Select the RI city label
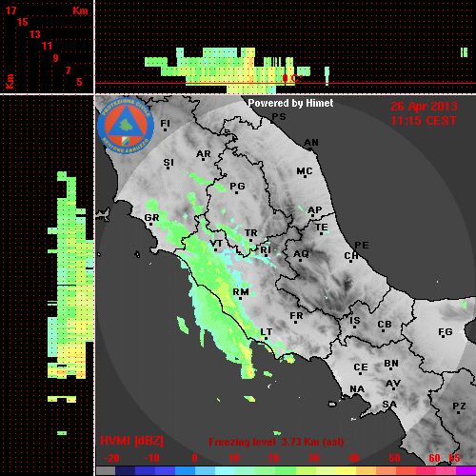This screenshot has height=476, width=476. pyautogui.click(x=266, y=250)
